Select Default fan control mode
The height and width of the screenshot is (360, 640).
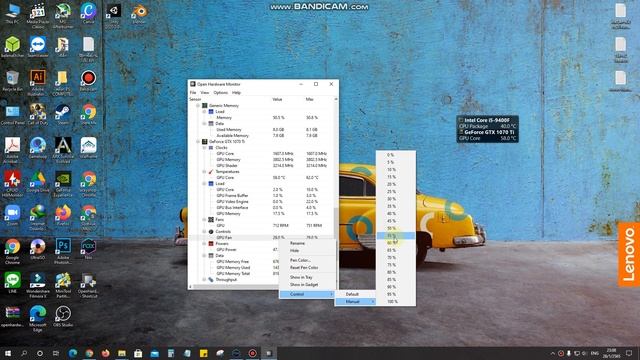355,294
